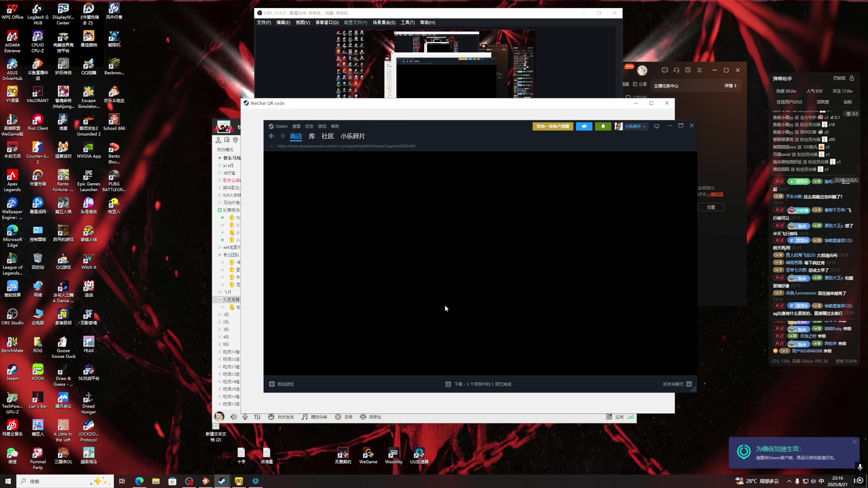
Task: Open Microsoft Edge from taskbar
Action: (139, 481)
